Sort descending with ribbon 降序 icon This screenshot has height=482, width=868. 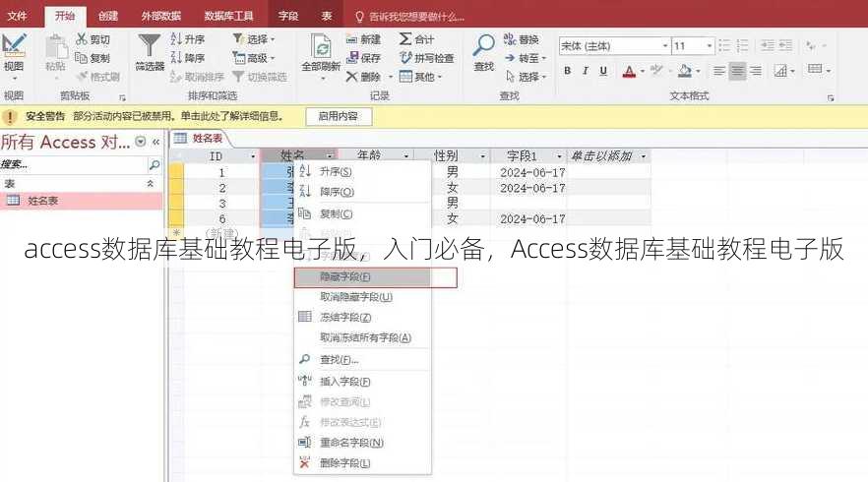click(x=176, y=57)
